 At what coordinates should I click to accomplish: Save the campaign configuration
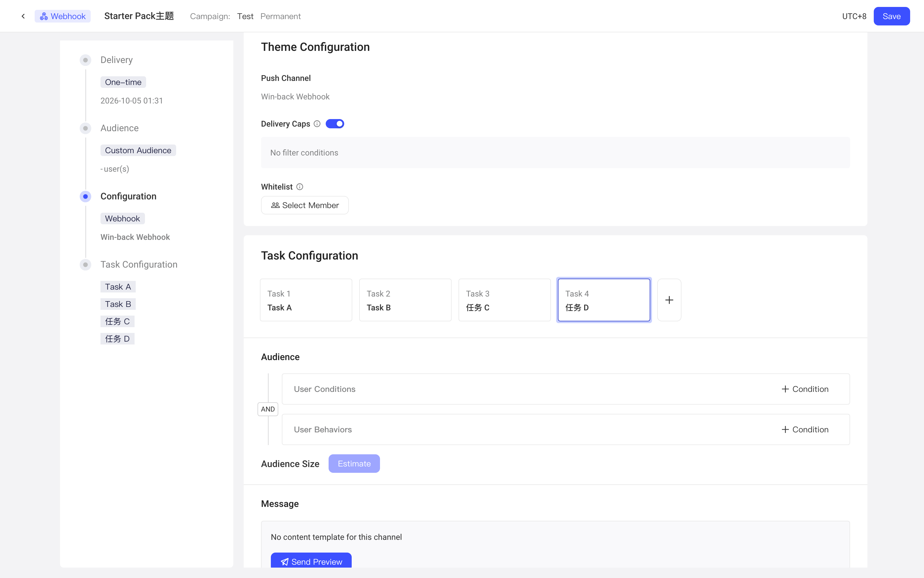click(892, 16)
